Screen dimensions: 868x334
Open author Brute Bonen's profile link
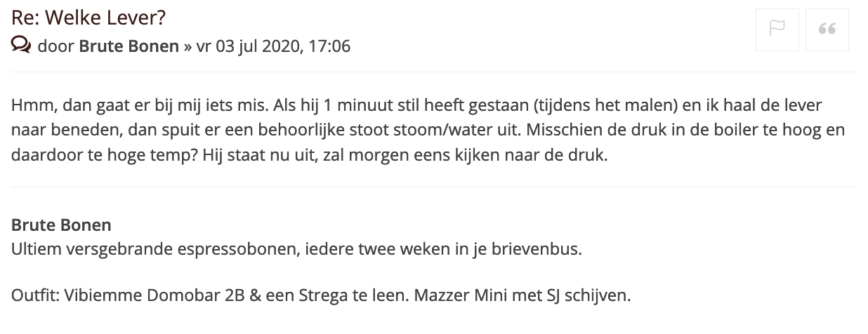[x=129, y=47]
